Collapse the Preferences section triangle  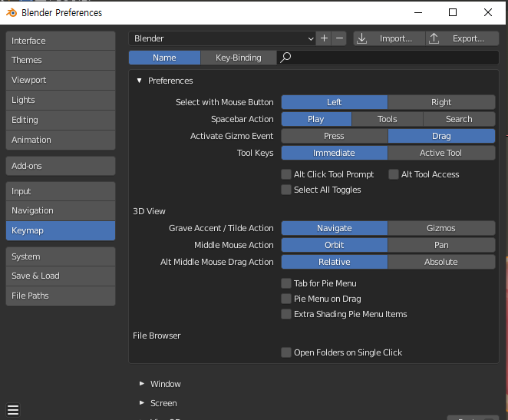[x=140, y=81]
